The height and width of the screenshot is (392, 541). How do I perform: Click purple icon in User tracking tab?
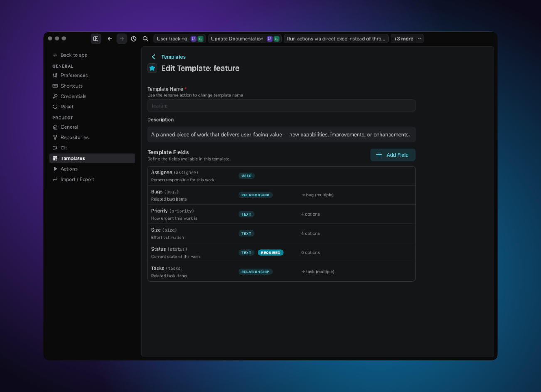point(193,39)
